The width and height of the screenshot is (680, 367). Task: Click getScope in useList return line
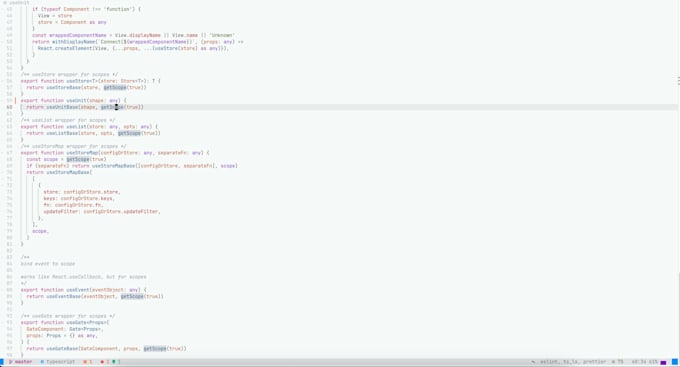129,133
